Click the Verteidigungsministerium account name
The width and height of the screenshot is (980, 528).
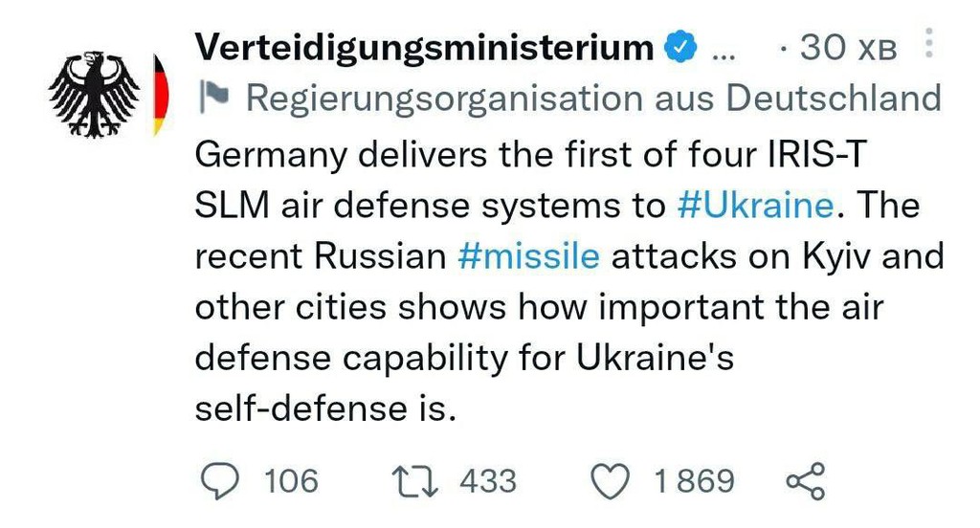(423, 47)
